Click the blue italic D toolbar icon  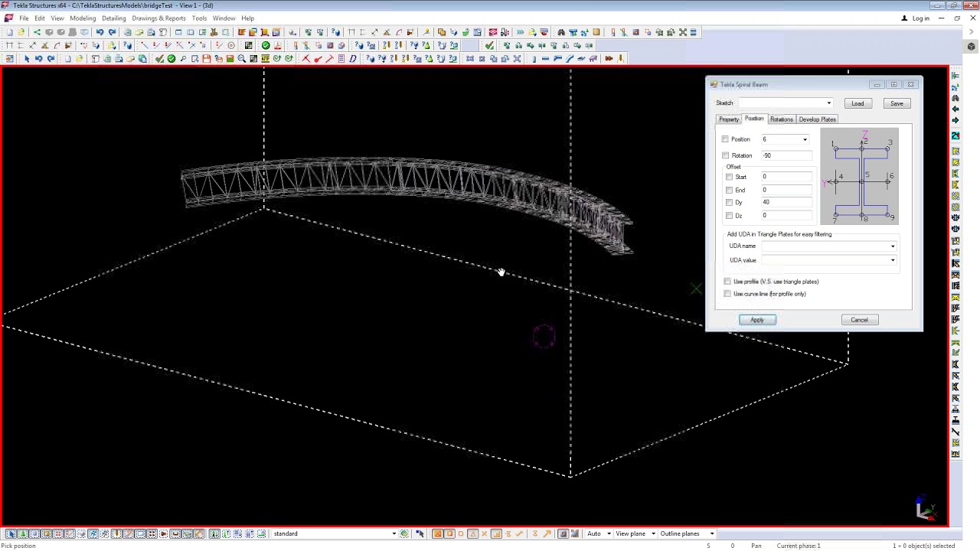coord(353,59)
